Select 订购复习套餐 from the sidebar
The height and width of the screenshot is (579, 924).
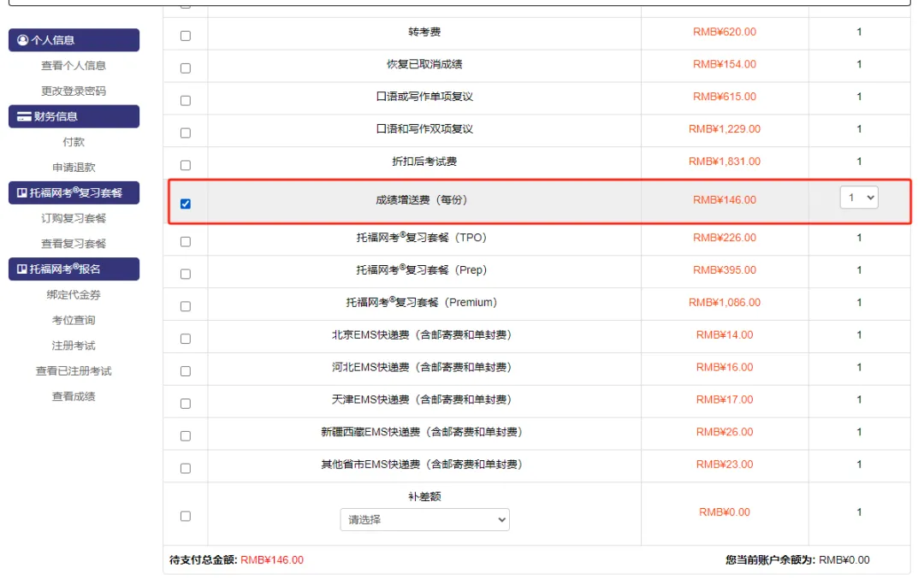click(74, 218)
